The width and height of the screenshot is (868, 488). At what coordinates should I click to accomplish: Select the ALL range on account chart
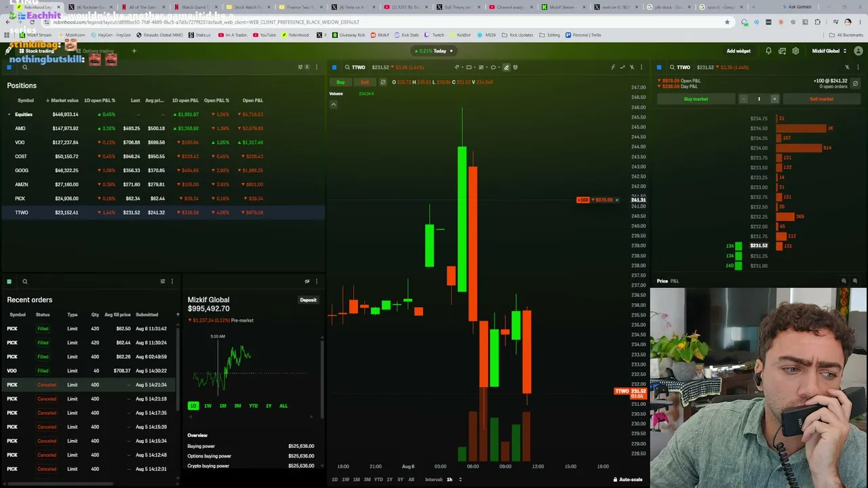tap(283, 406)
